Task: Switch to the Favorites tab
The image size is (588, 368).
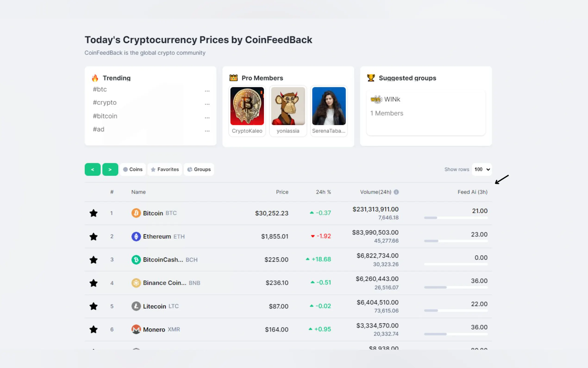Action: (165, 169)
